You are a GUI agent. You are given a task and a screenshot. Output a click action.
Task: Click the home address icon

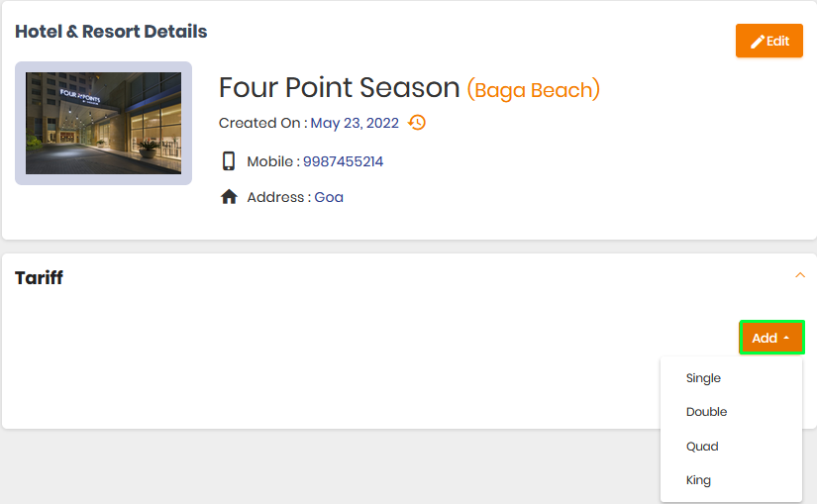(x=229, y=197)
